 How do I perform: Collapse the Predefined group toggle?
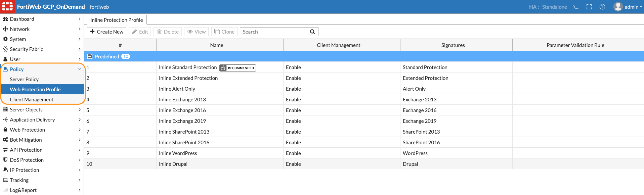pos(90,56)
